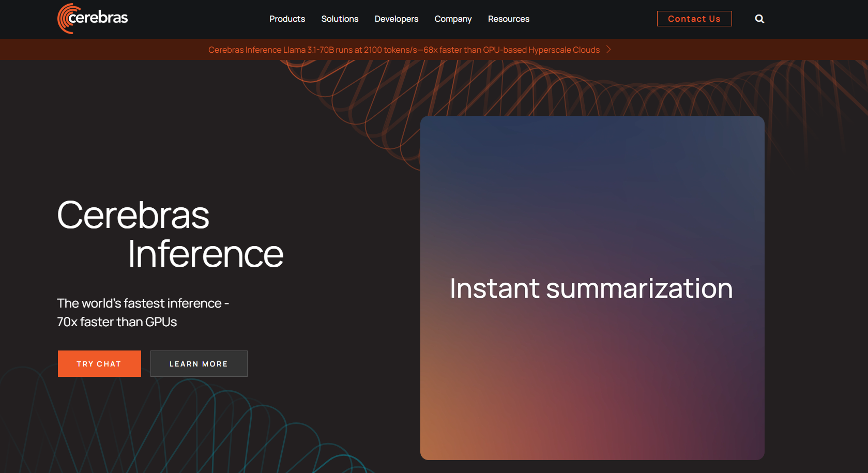This screenshot has width=868, height=473.
Task: Click the "70x faster than GPUs" tagline
Action: click(x=117, y=322)
